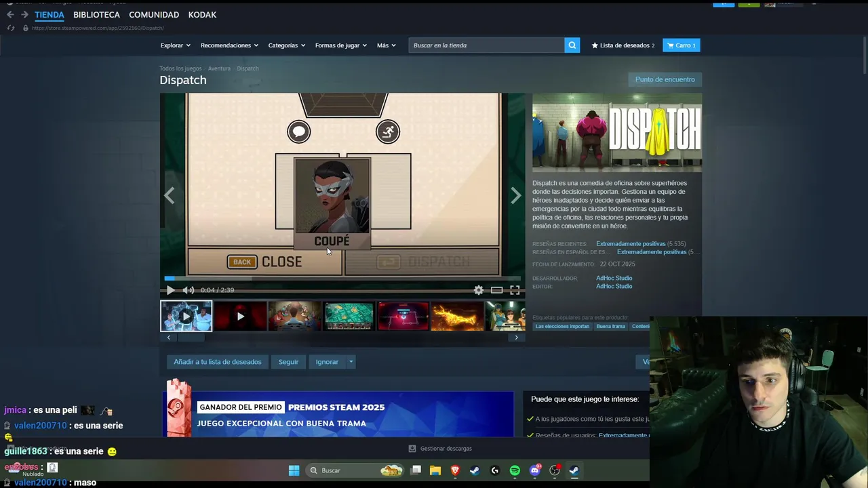Expand the Categorías dropdown
The height and width of the screenshot is (488, 868).
pos(286,45)
